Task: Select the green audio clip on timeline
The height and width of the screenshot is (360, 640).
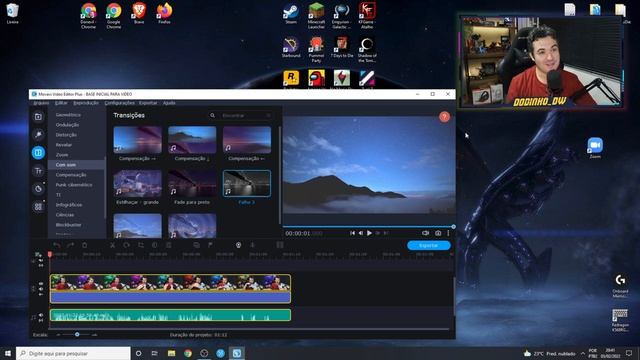Action: (170, 316)
